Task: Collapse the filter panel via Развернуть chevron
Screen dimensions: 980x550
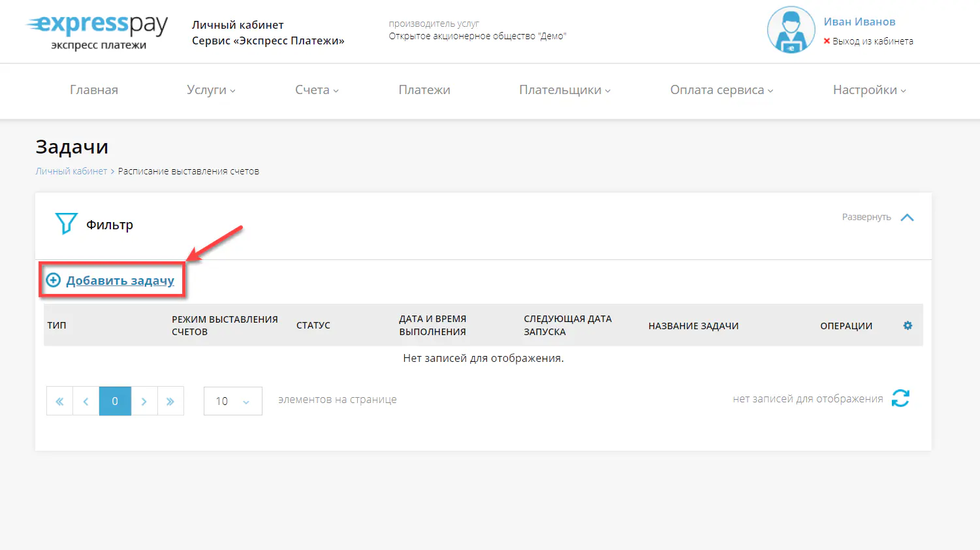Action: (x=907, y=217)
